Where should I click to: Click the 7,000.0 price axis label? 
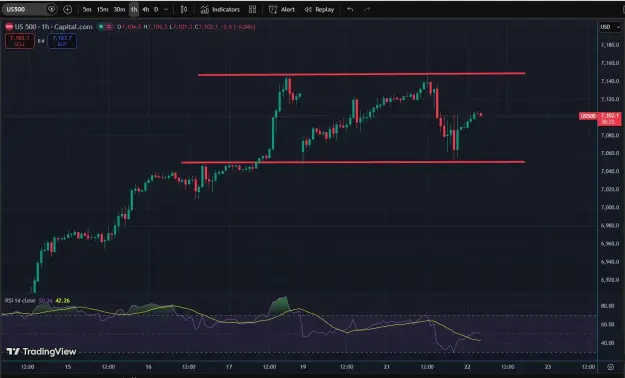(x=610, y=207)
